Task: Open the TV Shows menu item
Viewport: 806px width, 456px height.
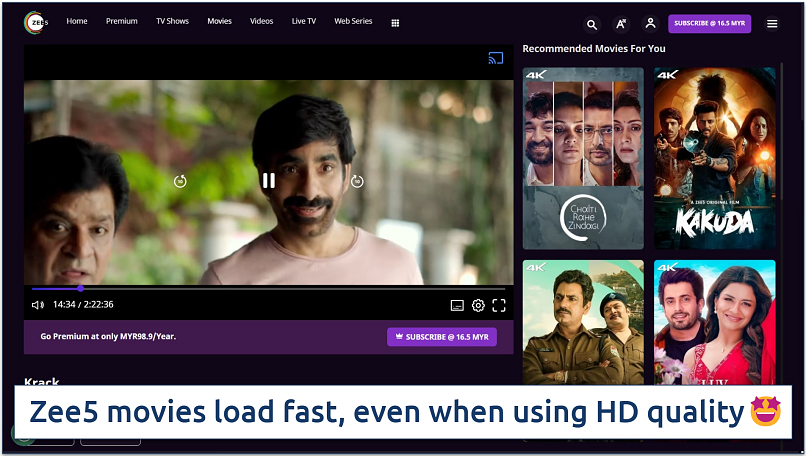Action: (x=172, y=21)
